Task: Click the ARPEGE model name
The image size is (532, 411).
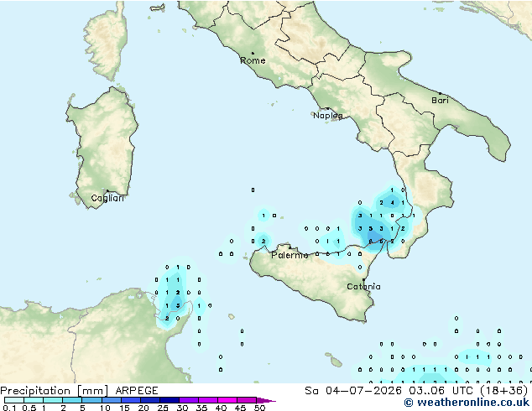Action: 137,391
